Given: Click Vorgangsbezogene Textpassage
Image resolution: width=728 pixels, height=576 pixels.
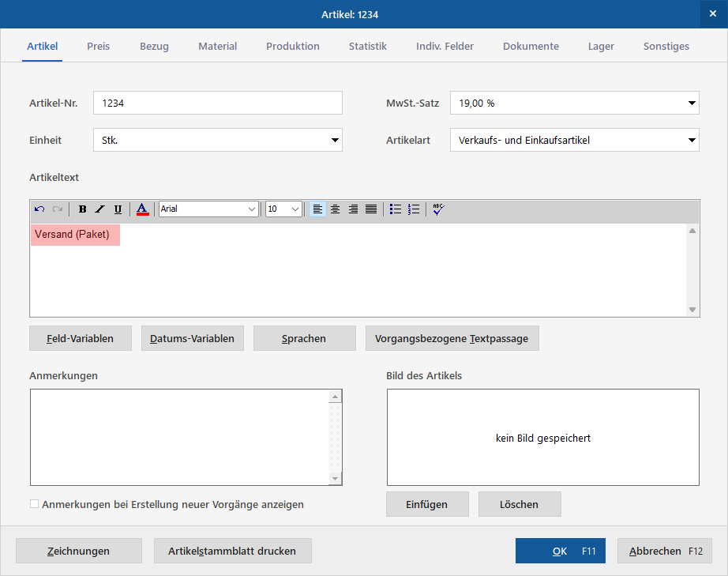Looking at the screenshot, I should (452, 338).
